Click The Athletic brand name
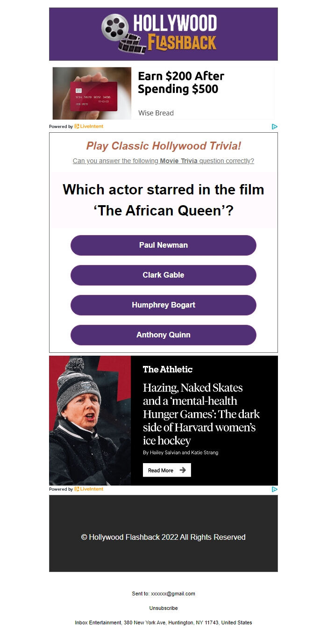 (168, 369)
